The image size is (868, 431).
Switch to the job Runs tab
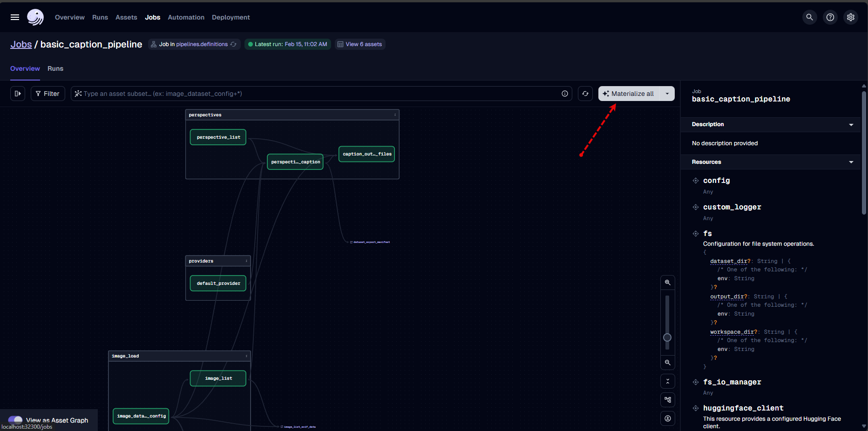coord(55,68)
